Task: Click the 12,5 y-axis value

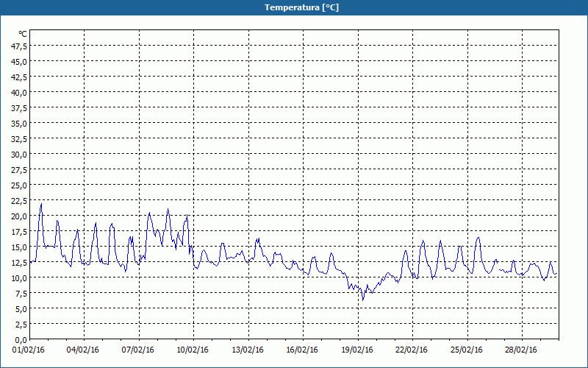Action: tap(19, 263)
